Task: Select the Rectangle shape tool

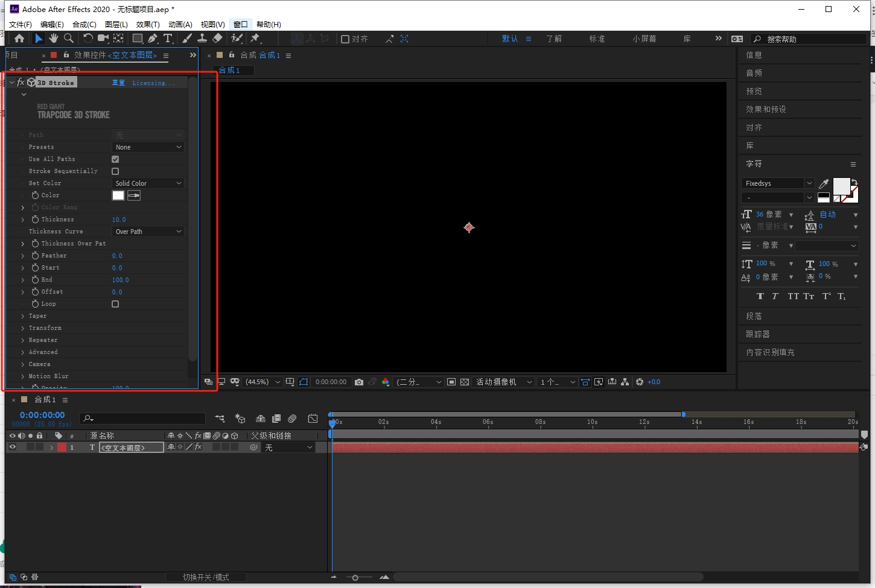Action: click(138, 38)
